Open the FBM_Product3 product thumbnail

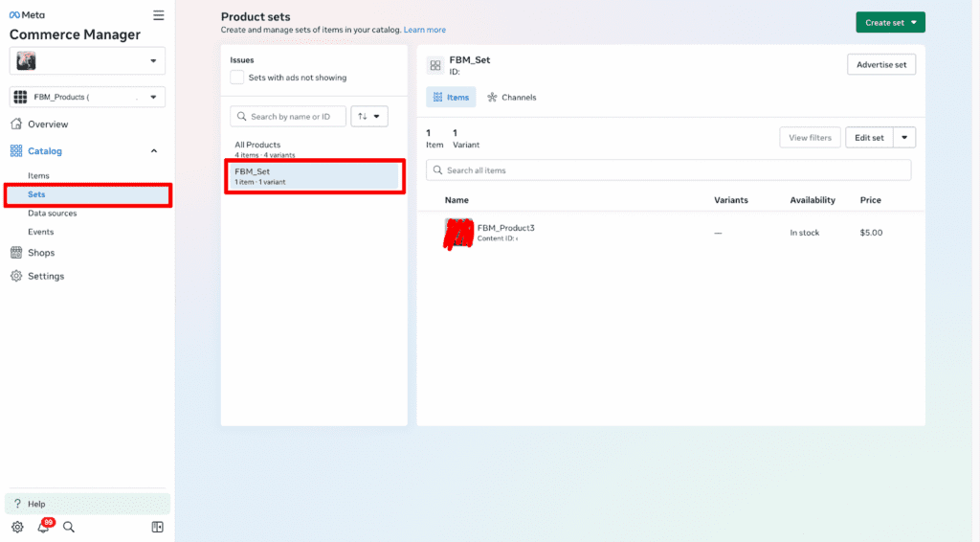tap(458, 234)
